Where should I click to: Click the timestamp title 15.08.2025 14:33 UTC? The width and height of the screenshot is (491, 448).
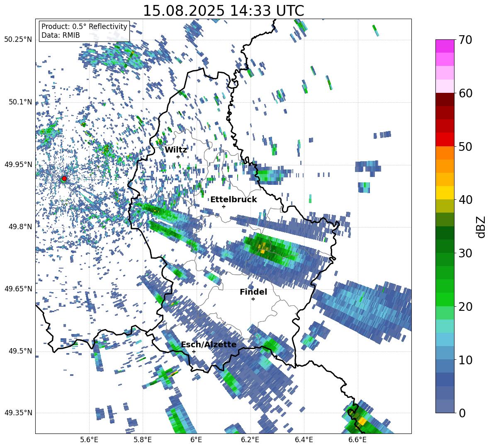224,11
